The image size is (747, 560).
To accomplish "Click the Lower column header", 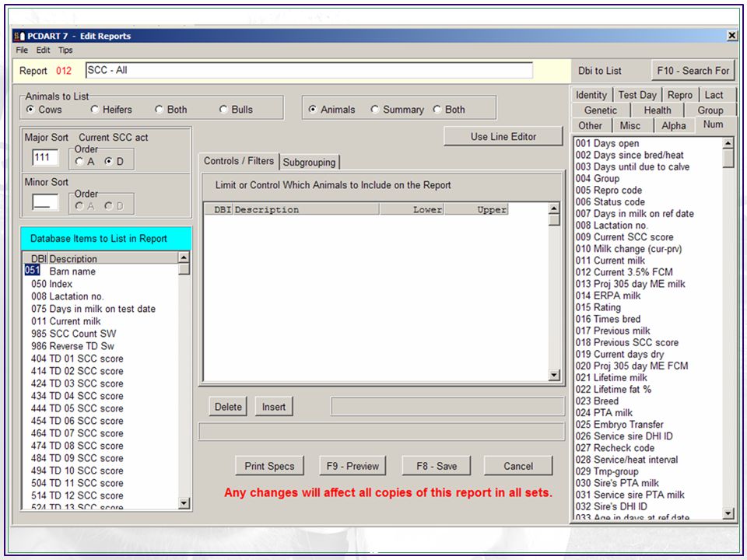I will point(412,209).
